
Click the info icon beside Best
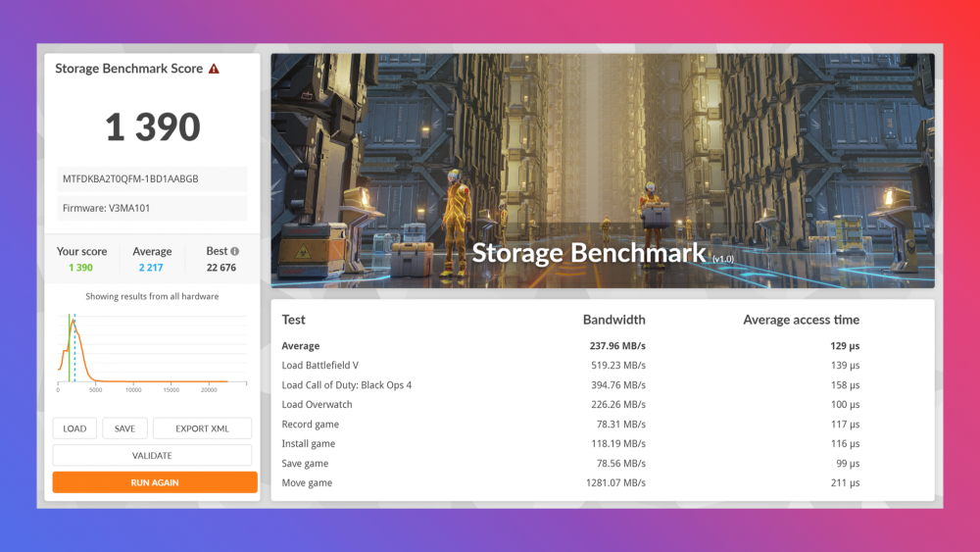pyautogui.click(x=235, y=251)
